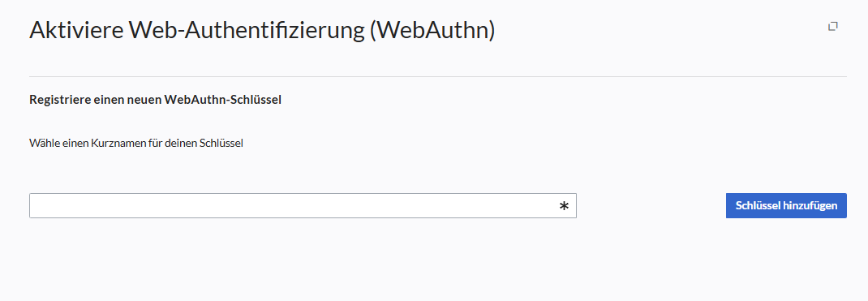Click the 'Schlüssel hinzufügen' button
The width and height of the screenshot is (868, 301).
(x=786, y=205)
